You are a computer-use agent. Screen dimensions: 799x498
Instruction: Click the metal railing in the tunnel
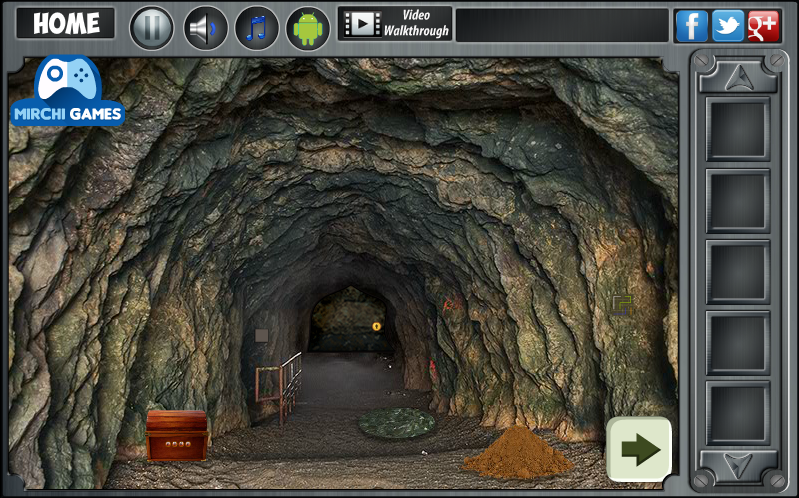pos(279,386)
